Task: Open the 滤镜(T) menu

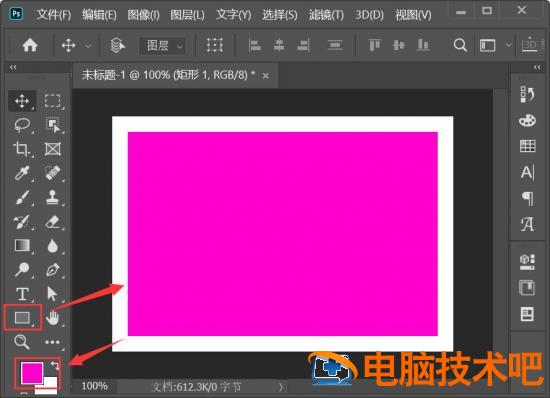Action: click(x=326, y=15)
